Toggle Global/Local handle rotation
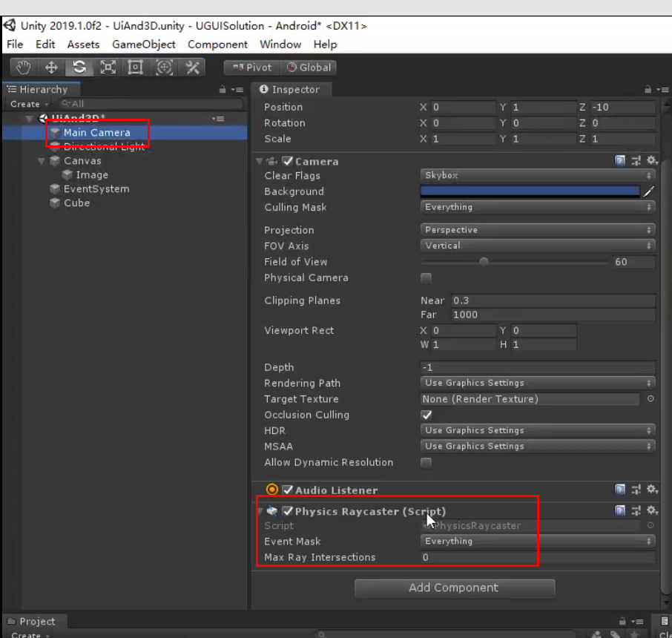 point(308,68)
